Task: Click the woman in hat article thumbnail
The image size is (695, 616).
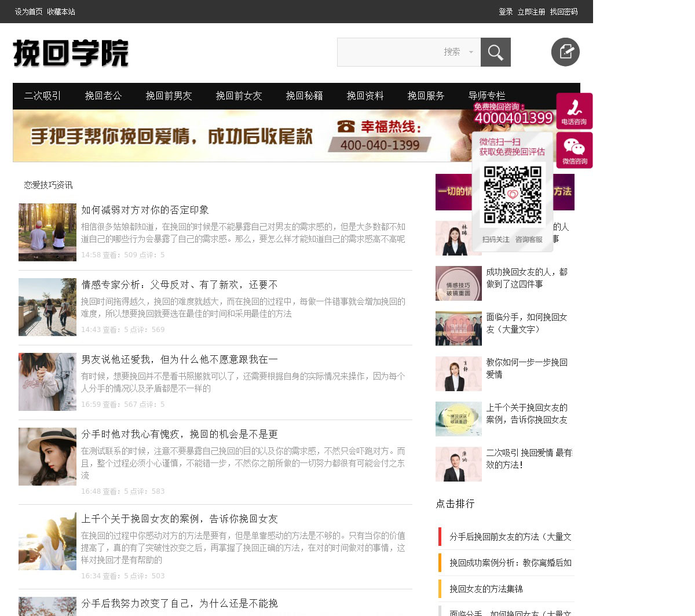Action: pyautogui.click(x=47, y=457)
